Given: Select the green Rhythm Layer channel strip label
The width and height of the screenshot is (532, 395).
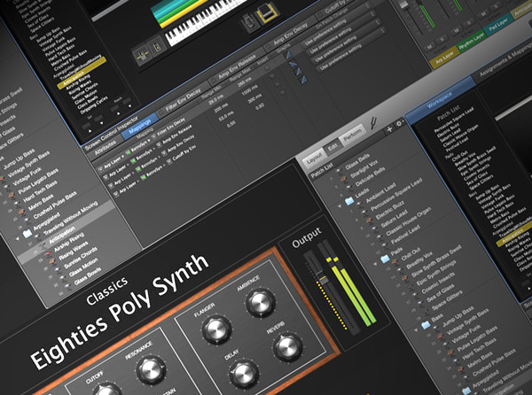Looking at the screenshot, I should tap(472, 43).
